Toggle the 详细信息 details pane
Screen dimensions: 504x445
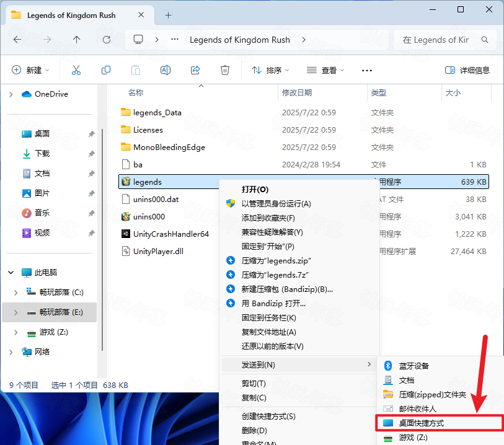pyautogui.click(x=467, y=70)
